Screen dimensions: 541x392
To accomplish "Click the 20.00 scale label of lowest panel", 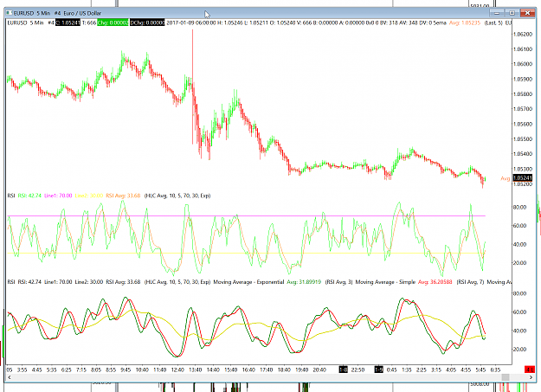I will tap(520, 350).
